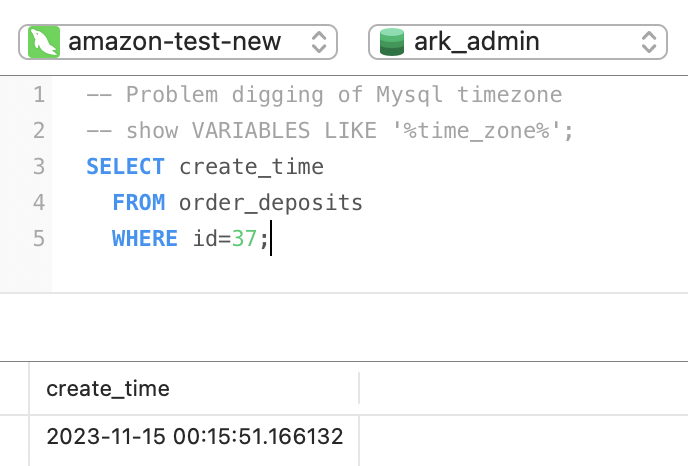Click the value 37 in the query

click(x=245, y=239)
